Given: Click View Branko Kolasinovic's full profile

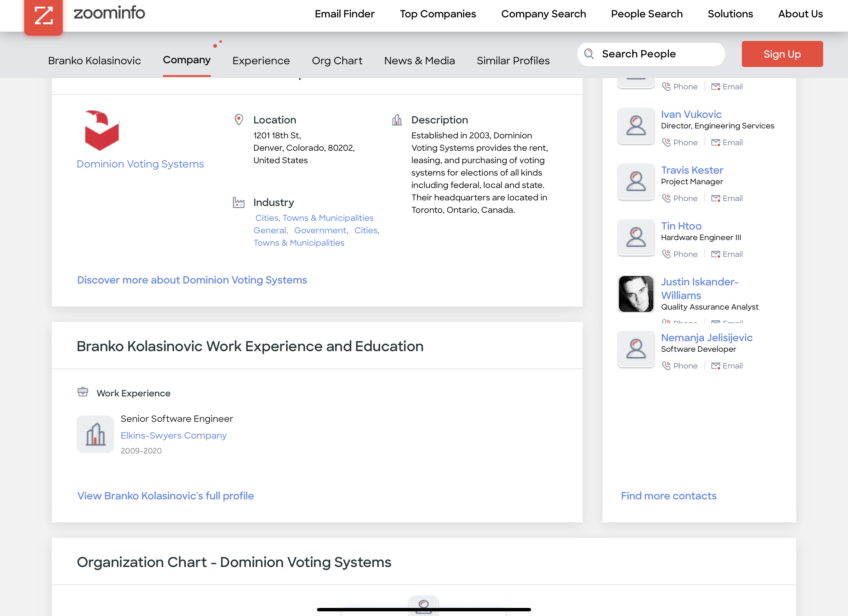Looking at the screenshot, I should pyautogui.click(x=165, y=496).
